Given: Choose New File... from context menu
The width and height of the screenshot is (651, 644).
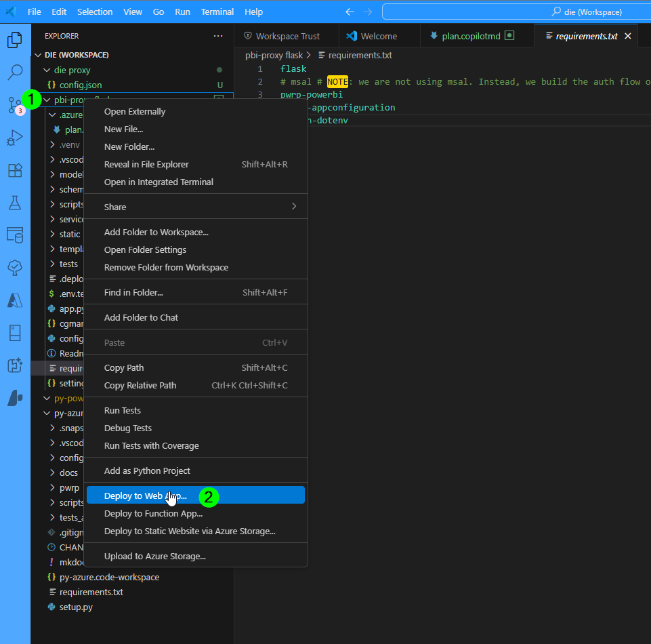Looking at the screenshot, I should click(196, 129).
